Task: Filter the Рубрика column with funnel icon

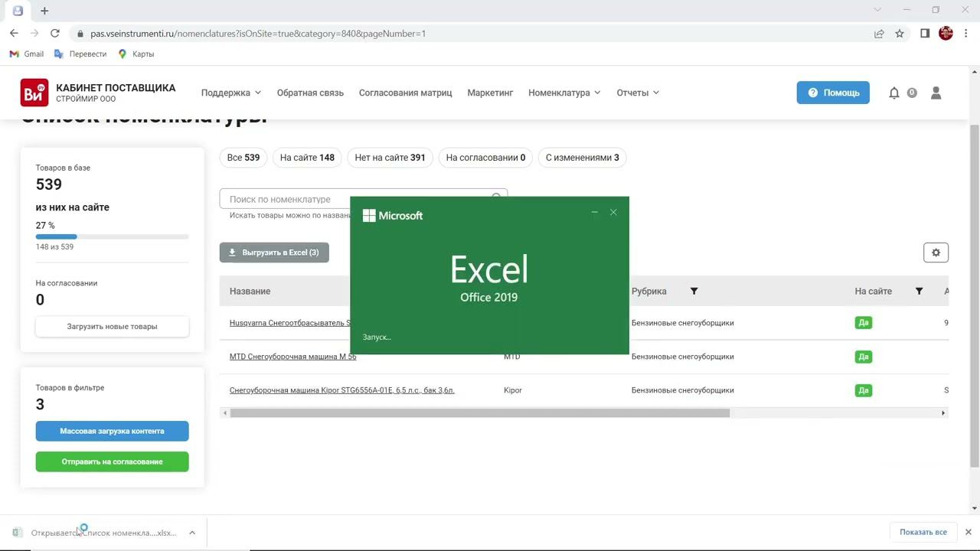Action: point(694,292)
